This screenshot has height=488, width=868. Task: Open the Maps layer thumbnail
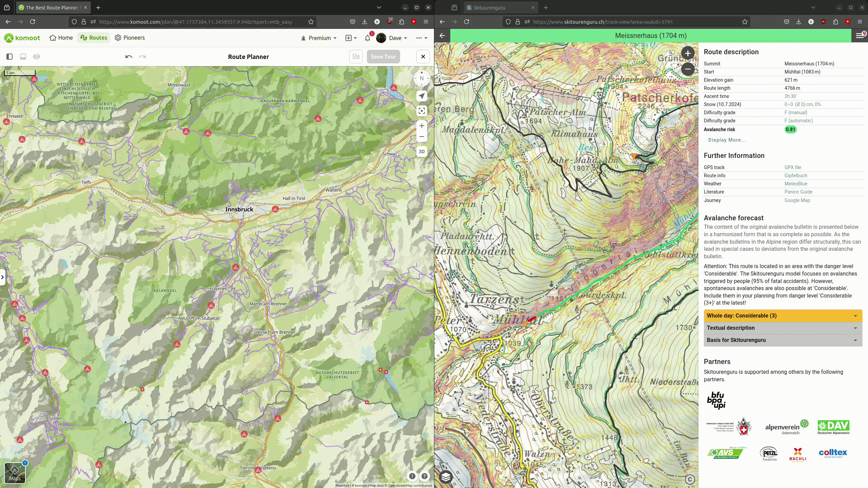tap(15, 473)
